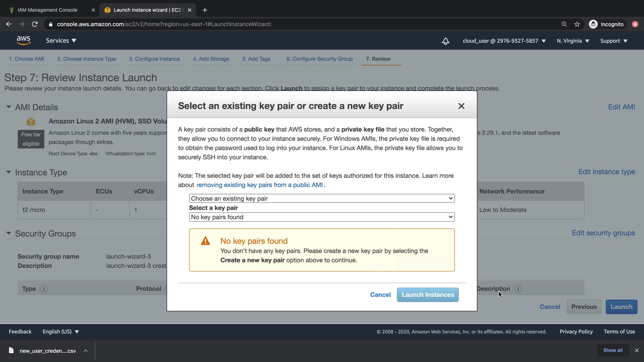Click the browser reload icon
644x362 pixels.
35,24
